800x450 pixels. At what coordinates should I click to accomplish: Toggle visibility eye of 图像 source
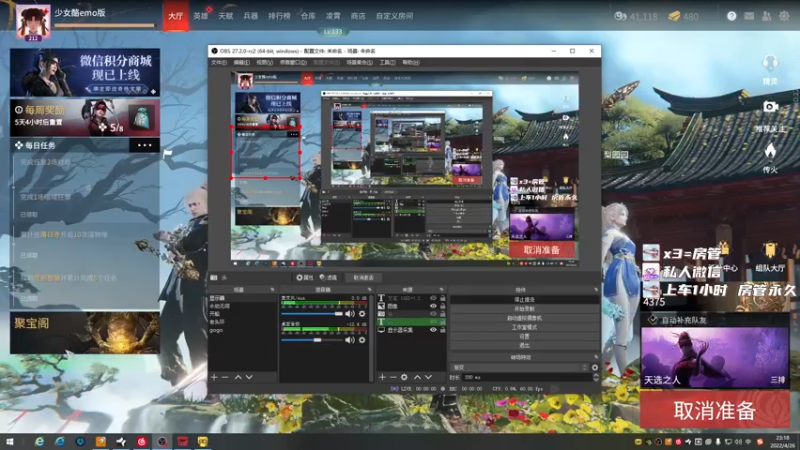point(433,306)
